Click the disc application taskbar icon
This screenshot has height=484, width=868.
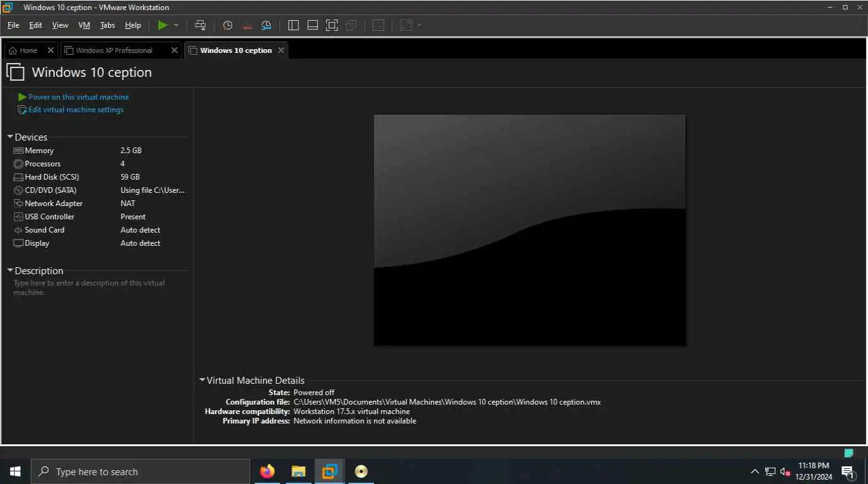coord(361,471)
